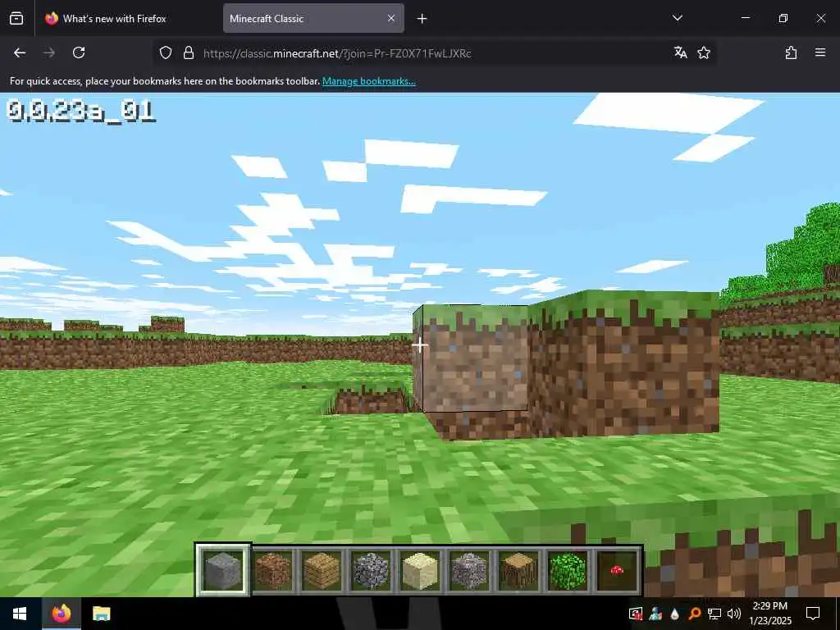
Task: Click the water drop tray icon
Action: coord(675,614)
